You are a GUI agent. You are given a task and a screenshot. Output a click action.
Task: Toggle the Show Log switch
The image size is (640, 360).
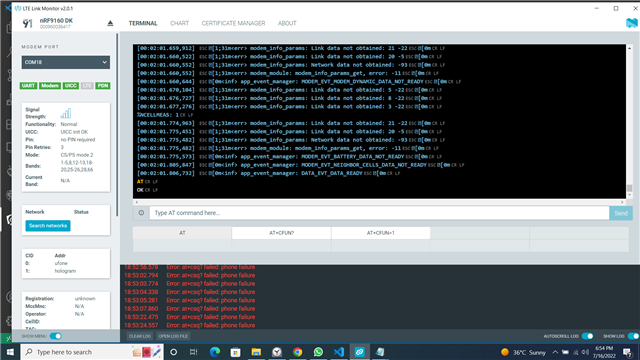pyautogui.click(x=633, y=336)
